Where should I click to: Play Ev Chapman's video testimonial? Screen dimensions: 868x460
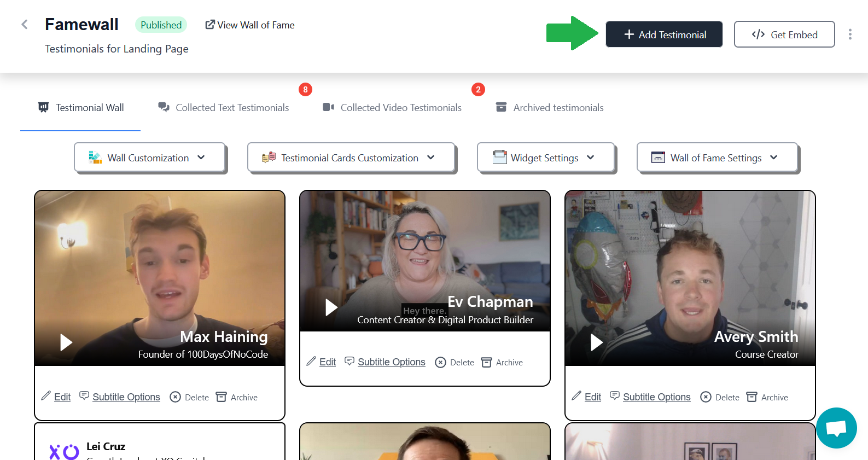click(331, 307)
